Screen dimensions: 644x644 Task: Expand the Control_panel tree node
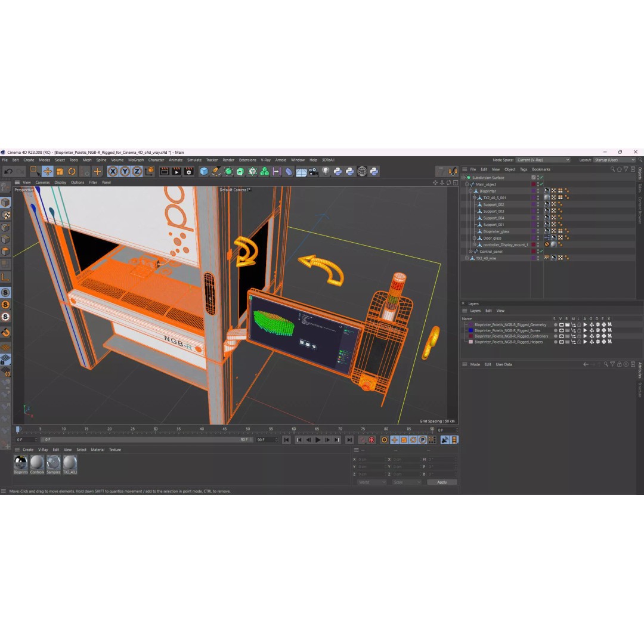(470, 252)
